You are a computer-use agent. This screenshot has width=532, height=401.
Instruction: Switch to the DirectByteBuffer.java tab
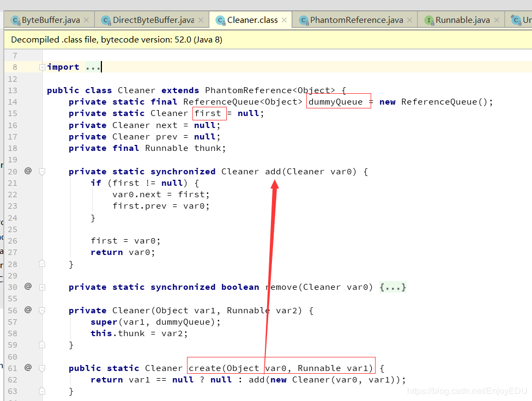click(x=153, y=20)
